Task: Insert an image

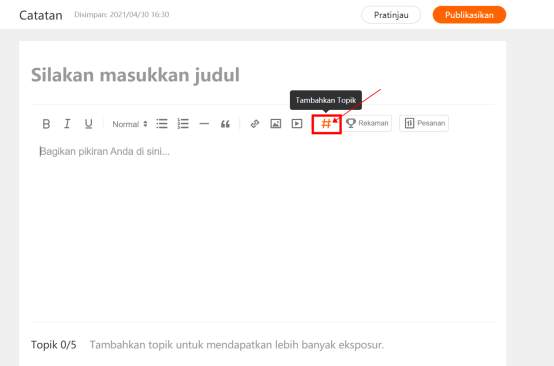Action: (276, 124)
